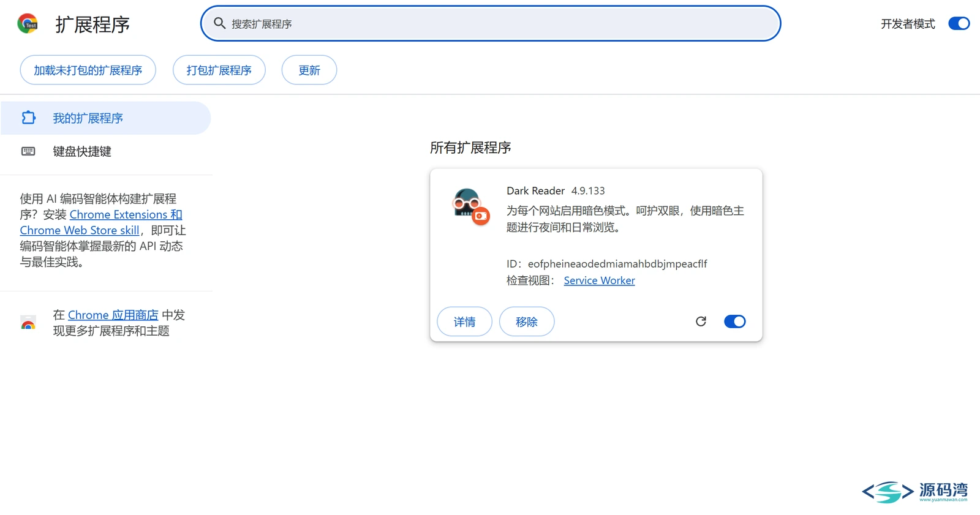Reload the Dark Reader extension
This screenshot has height=515, width=980.
701,321
